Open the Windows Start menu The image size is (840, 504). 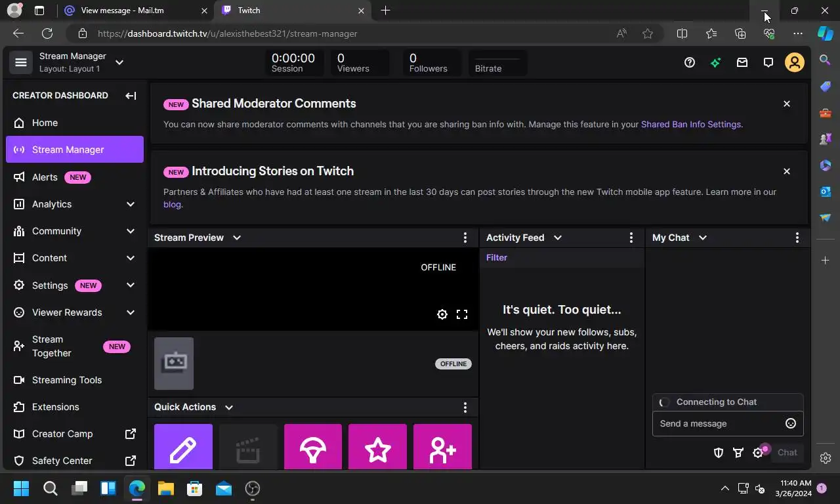tap(21, 488)
